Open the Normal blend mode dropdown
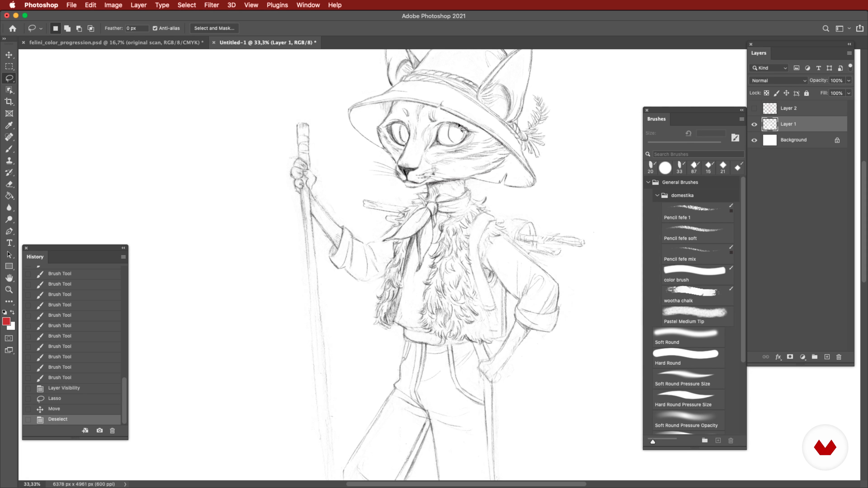 coord(778,80)
